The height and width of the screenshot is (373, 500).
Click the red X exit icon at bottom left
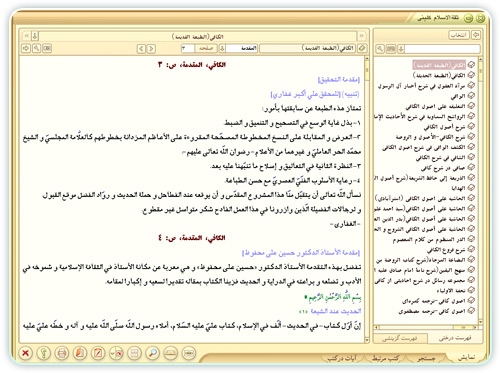(x=25, y=353)
